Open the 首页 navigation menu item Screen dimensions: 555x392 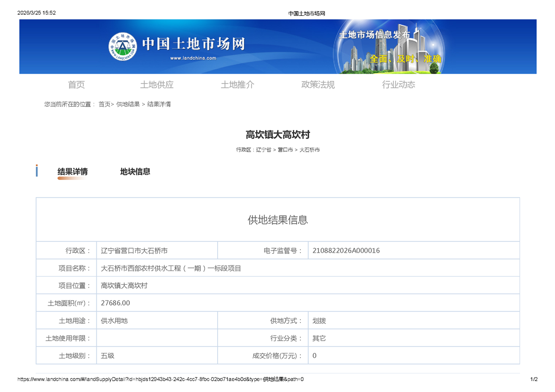(x=76, y=85)
